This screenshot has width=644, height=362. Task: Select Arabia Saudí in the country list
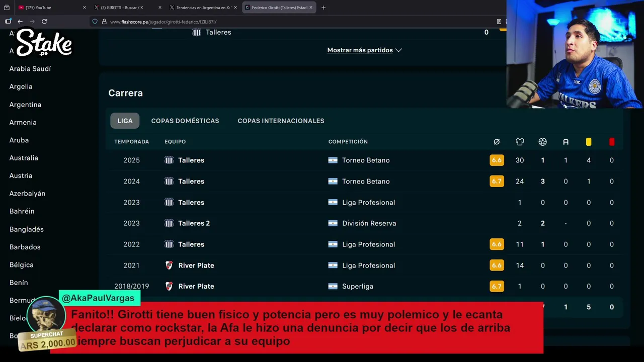click(30, 69)
